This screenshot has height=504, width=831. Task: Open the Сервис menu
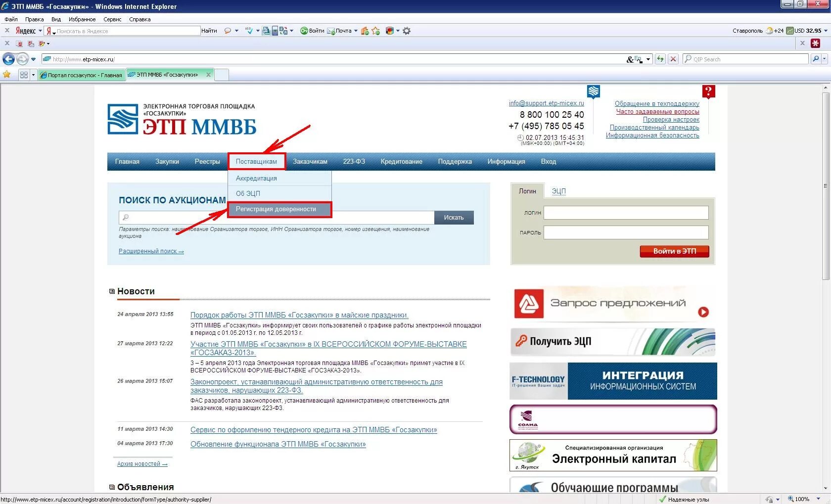click(x=112, y=19)
